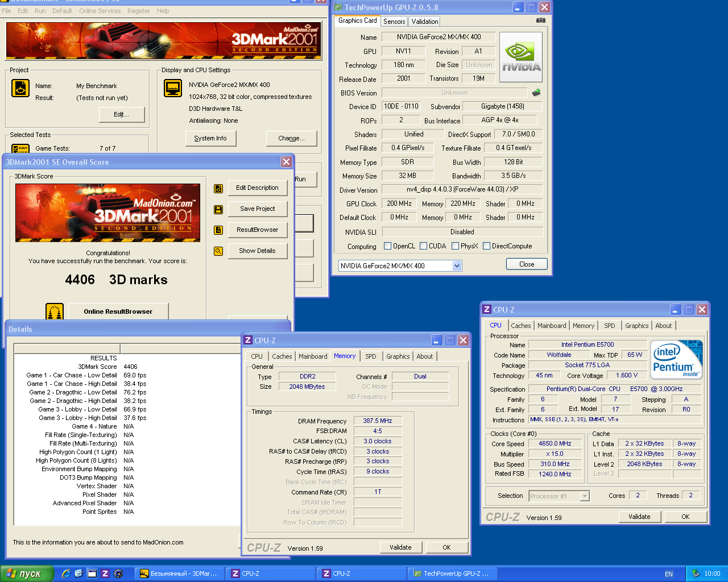The height and width of the screenshot is (582, 728).
Task: Click the Intel Pentium inside logo
Action: tap(676, 359)
